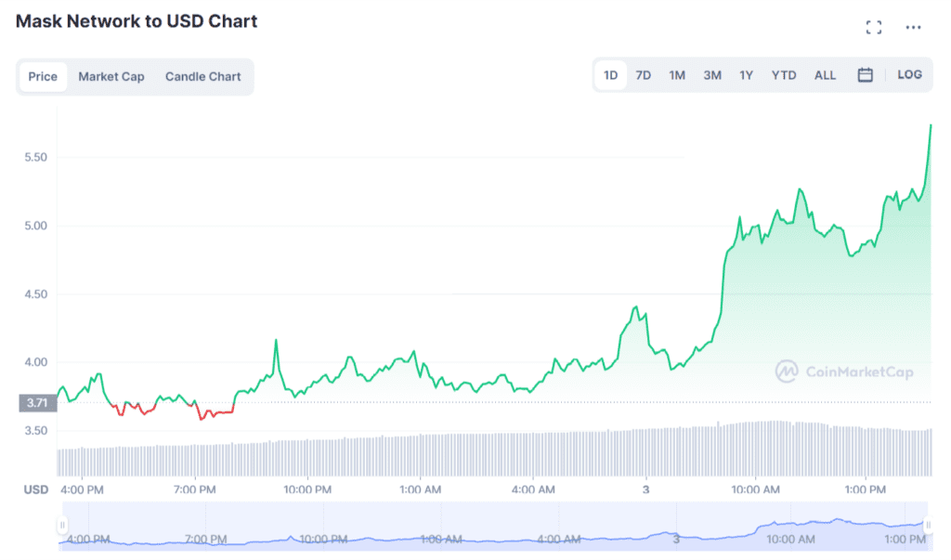
Task: Click the main chart's 10:00 PM axis label
Action: tap(307, 489)
